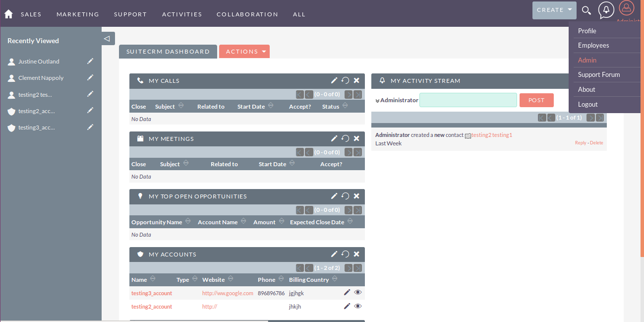Sort opportunities by Amount column
Screen dimensions: 644x322
[x=282, y=221]
